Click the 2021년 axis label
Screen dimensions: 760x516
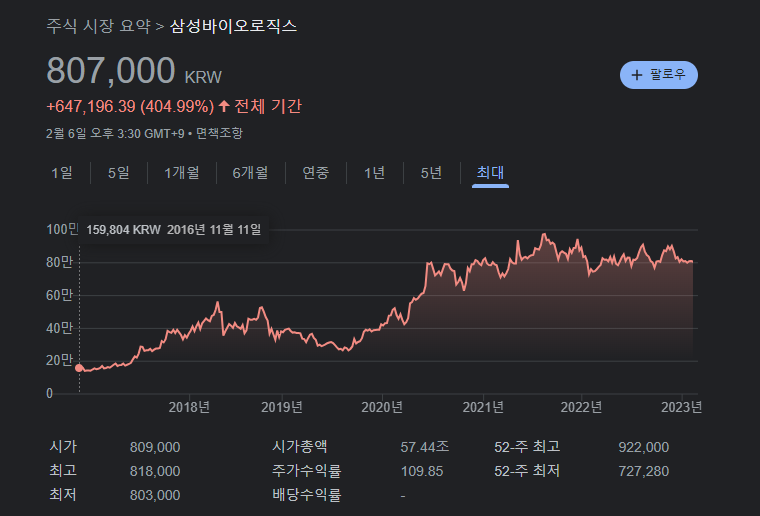[483, 407]
